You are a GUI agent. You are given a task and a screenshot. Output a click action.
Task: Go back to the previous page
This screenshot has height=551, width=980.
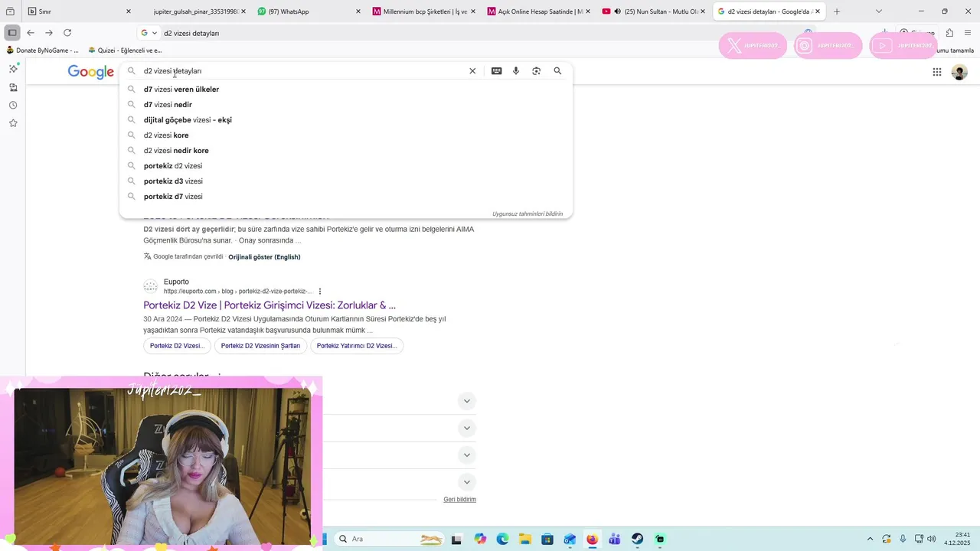point(31,33)
